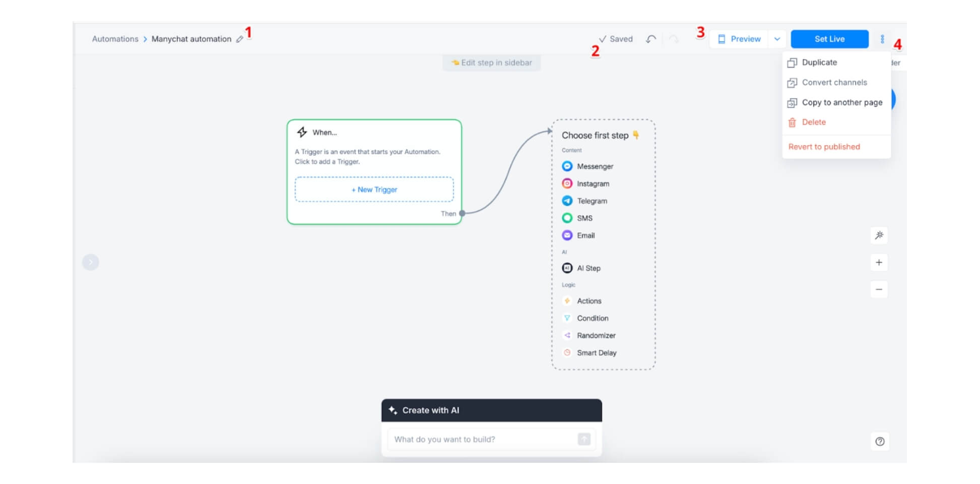The width and height of the screenshot is (980, 484).
Task: Add an AI Step
Action: click(x=588, y=268)
